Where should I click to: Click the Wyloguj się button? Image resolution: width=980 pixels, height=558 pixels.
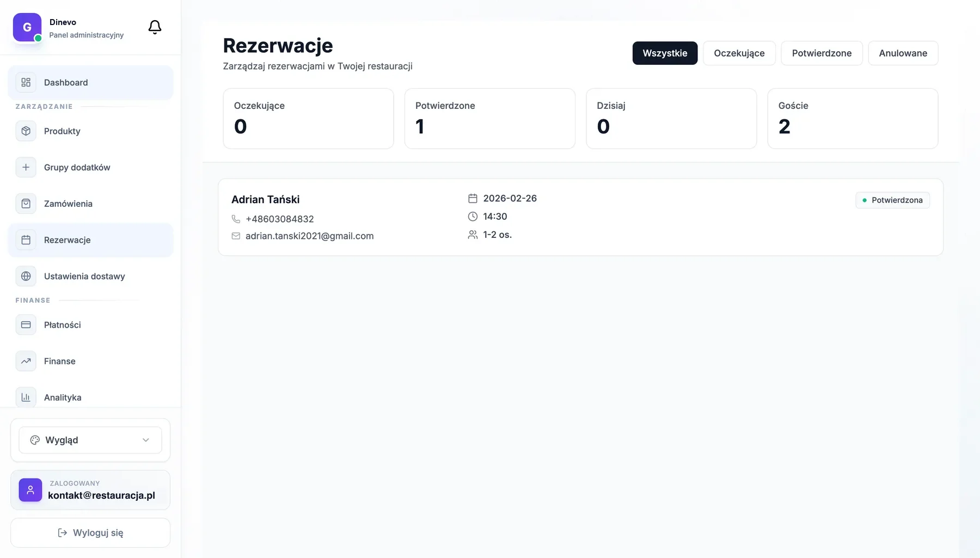click(90, 532)
